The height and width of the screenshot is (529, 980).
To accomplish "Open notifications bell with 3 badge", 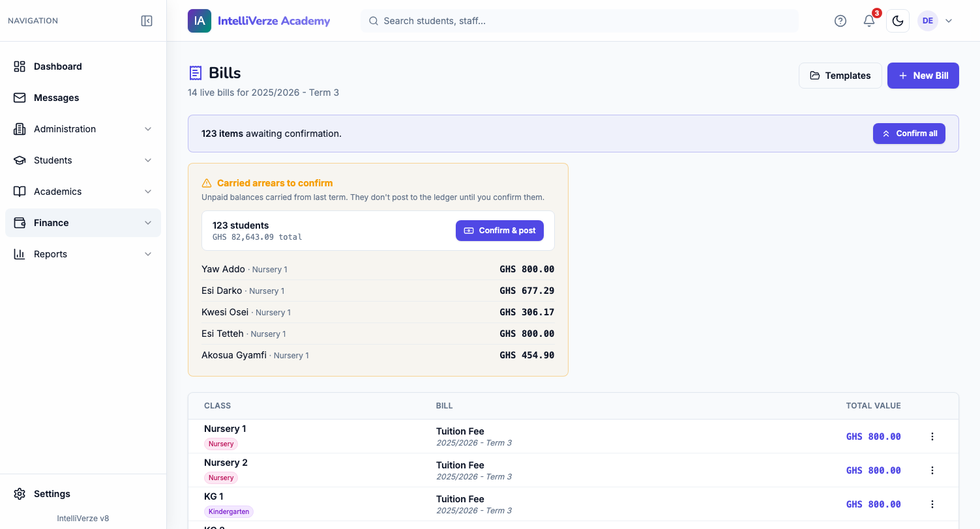I will pyautogui.click(x=869, y=21).
